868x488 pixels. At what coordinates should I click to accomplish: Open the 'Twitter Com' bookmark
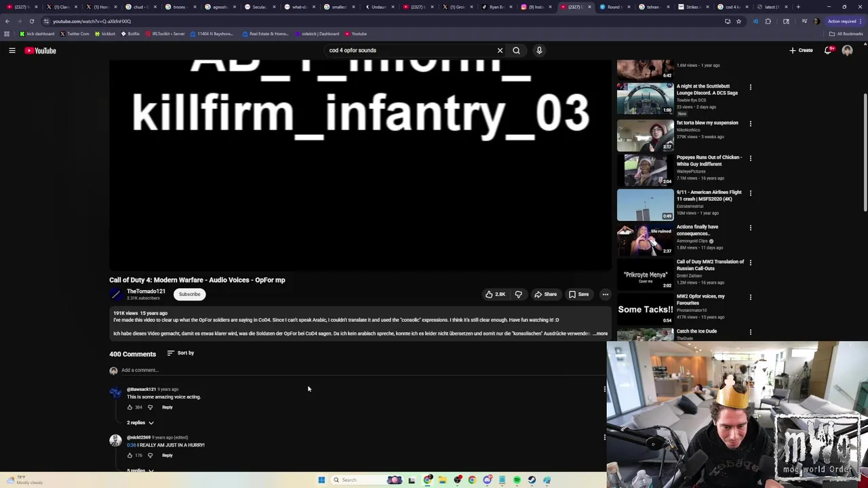point(75,34)
